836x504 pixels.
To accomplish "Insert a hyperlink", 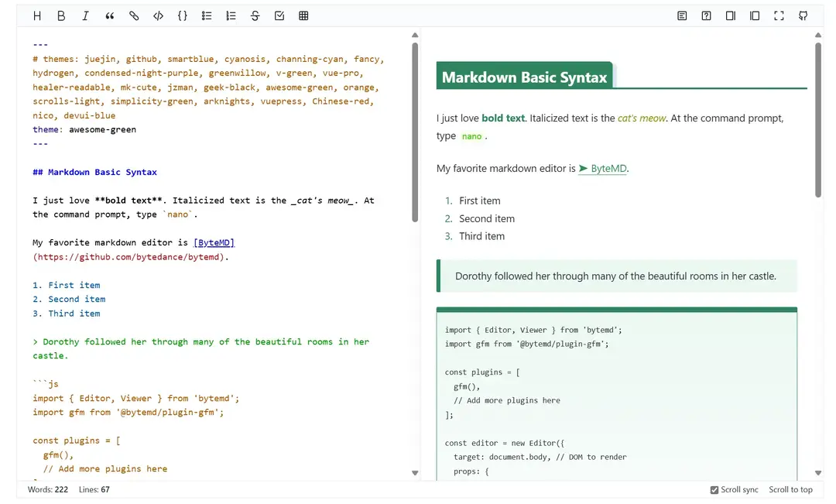I will (134, 15).
